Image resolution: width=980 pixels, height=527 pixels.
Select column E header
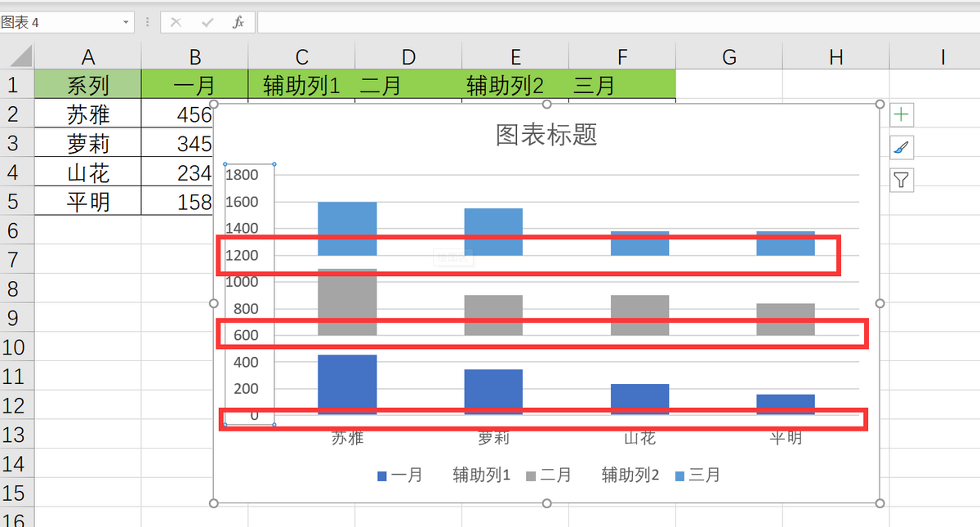coord(515,56)
